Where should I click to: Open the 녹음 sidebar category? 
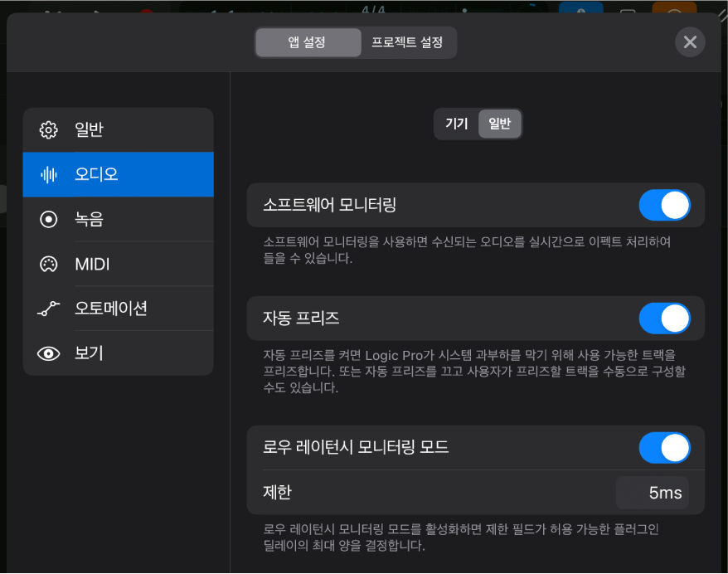(119, 219)
